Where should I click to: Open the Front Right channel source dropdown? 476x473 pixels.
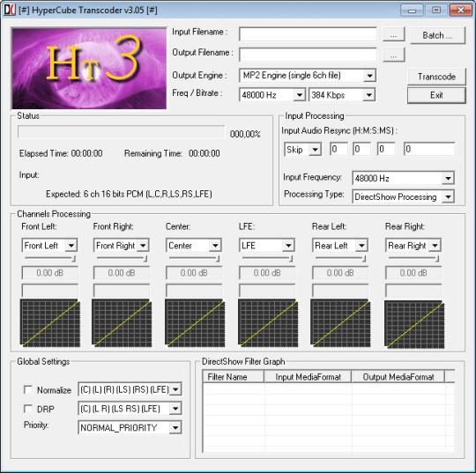122,246
